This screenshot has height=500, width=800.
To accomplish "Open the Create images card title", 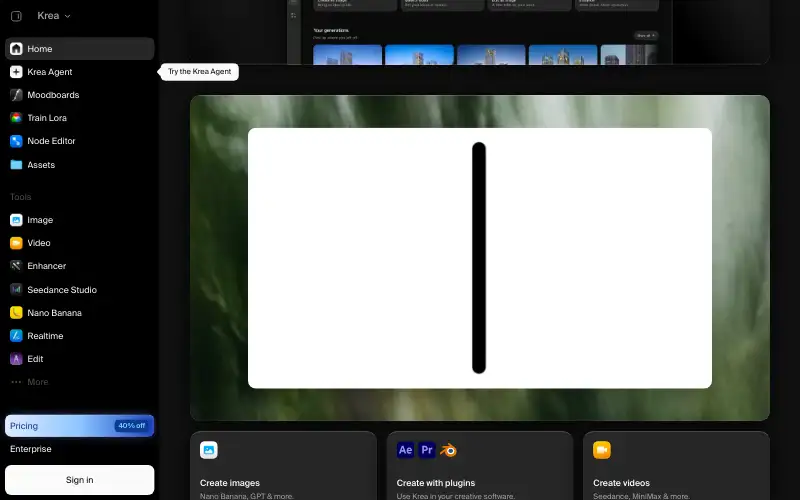I will click(x=230, y=483).
